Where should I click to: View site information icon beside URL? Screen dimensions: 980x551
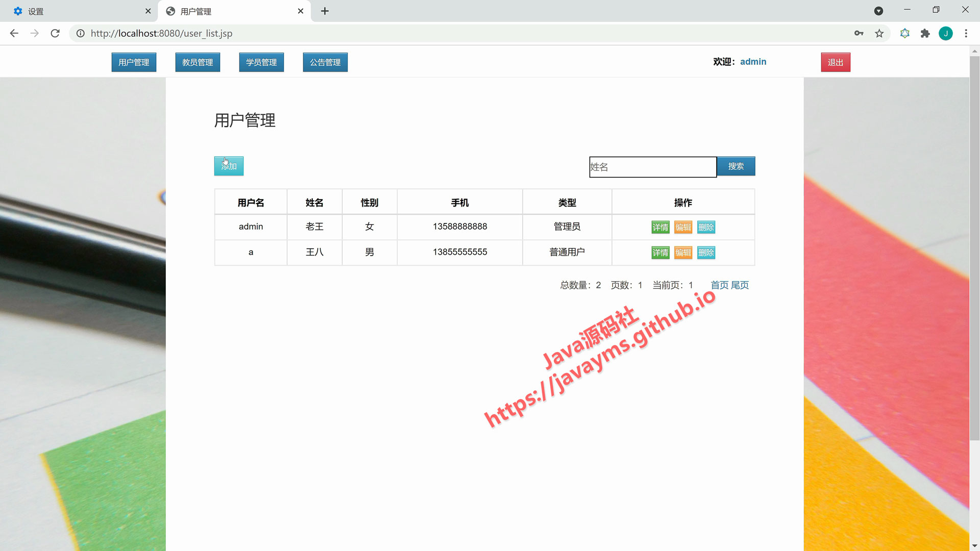80,33
